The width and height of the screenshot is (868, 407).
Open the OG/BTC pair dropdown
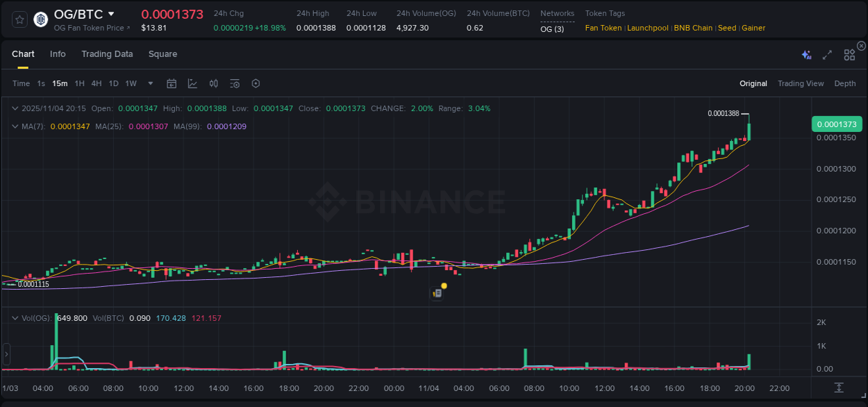coord(110,14)
